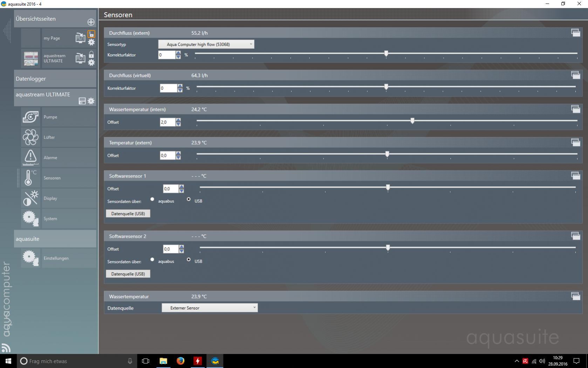Decrease Softwaresensor 2 Offset with down arrow

182,251
